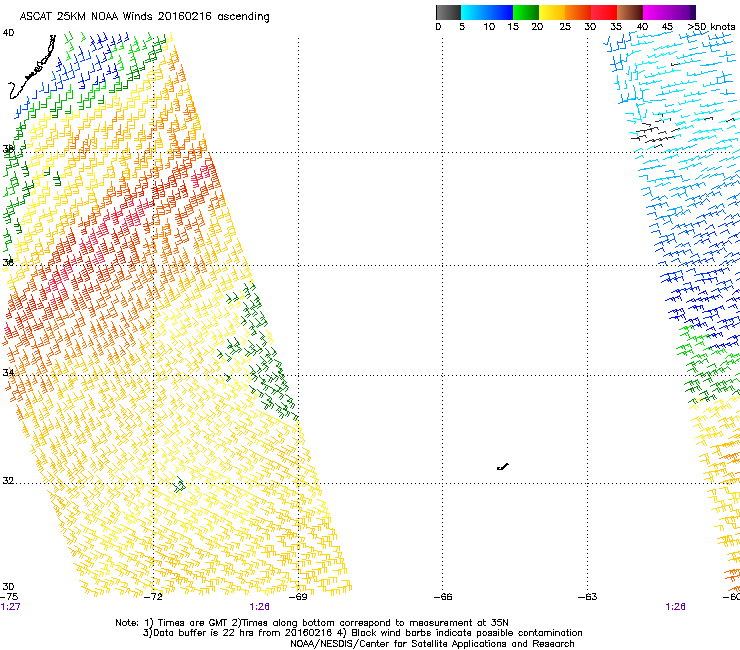Click the isolated black wind barb east of -66
This screenshot has height=650, width=740.
(x=503, y=467)
